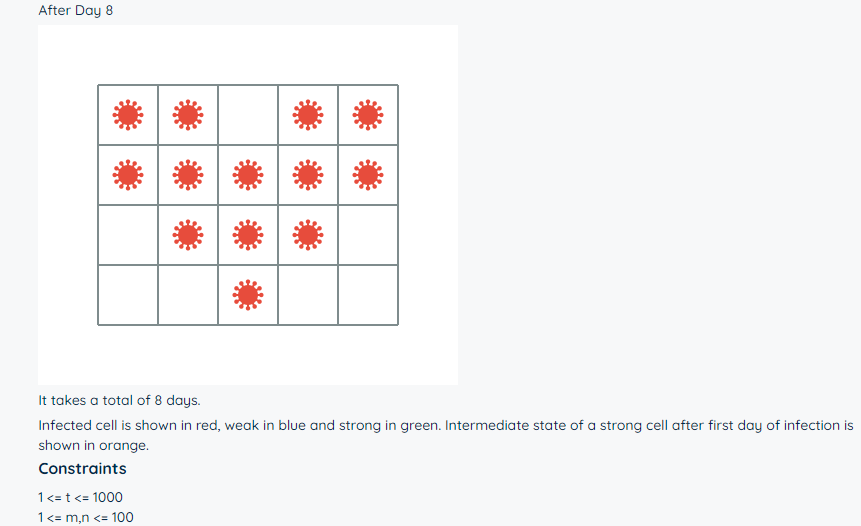Click empty cell in third row, first column
Screen dimensions: 861x526
click(128, 235)
